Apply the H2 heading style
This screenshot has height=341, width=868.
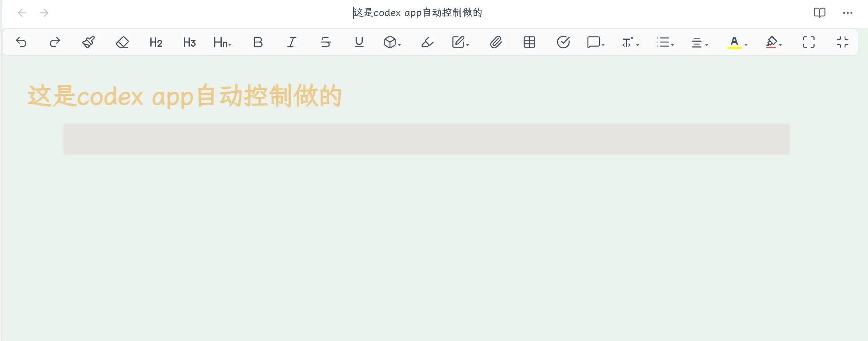[156, 42]
